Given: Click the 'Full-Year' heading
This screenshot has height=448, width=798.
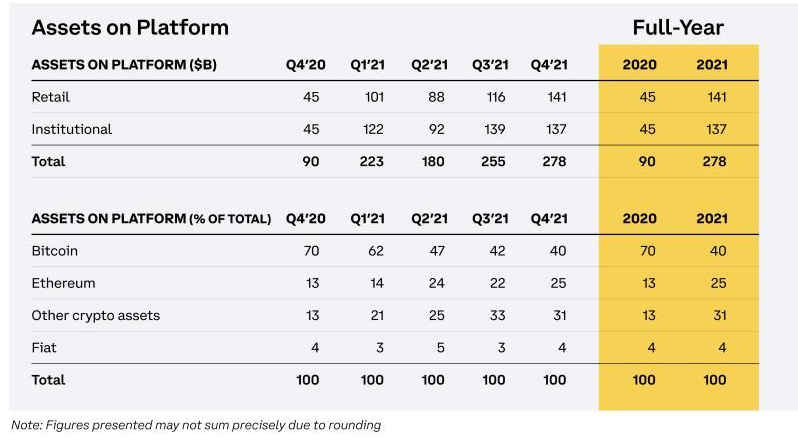Looking at the screenshot, I should 677,27.
